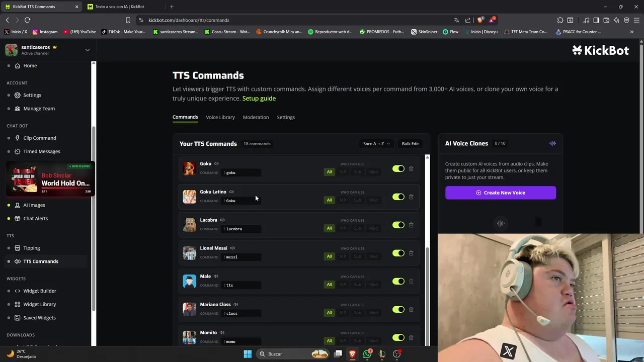This screenshot has height=362, width=644.
Task: Open Tipping in the sidebar
Action: (x=31, y=248)
